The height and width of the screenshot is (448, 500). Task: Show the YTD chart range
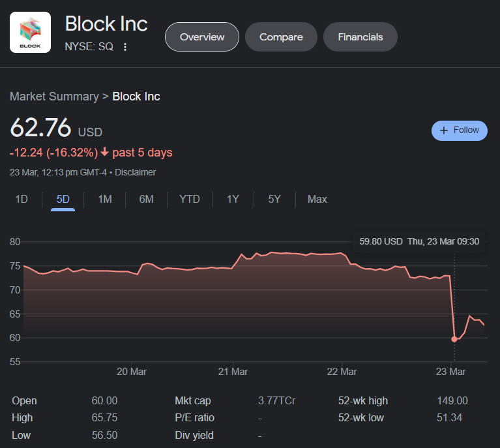click(x=190, y=199)
